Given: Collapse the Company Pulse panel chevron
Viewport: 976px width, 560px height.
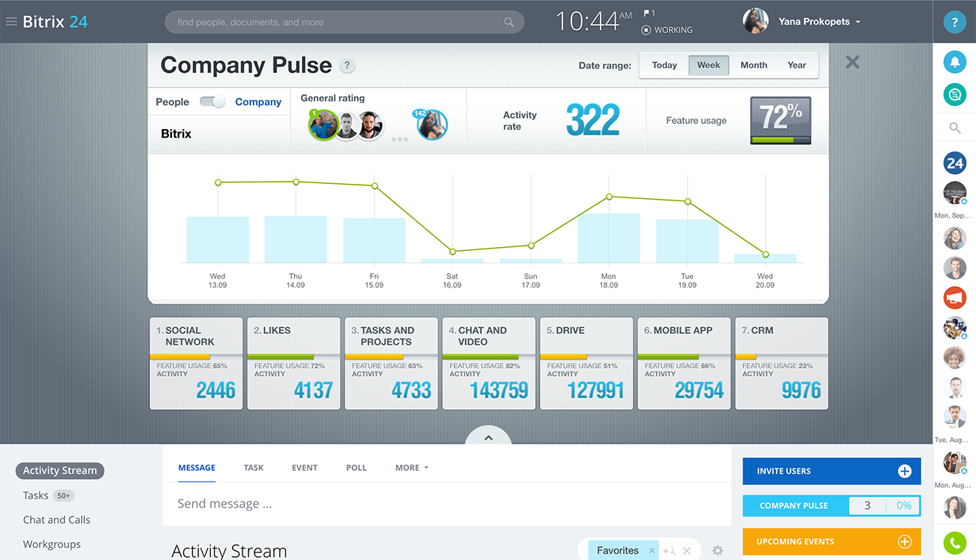Looking at the screenshot, I should click(x=488, y=438).
